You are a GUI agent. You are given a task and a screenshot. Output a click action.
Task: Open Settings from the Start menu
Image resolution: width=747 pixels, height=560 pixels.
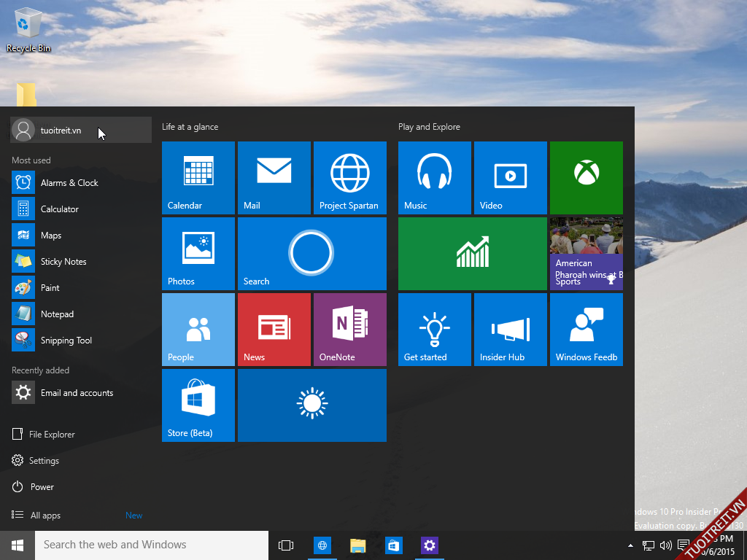click(x=44, y=461)
